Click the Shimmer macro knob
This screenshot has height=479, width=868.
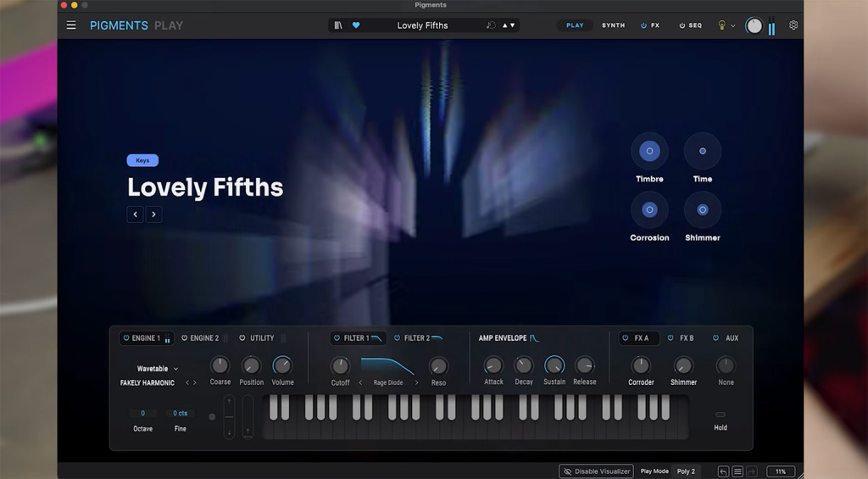coord(703,209)
